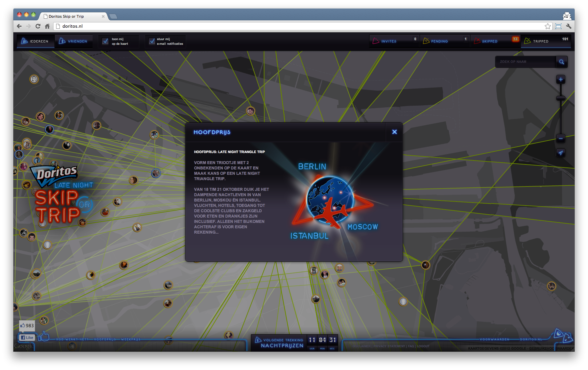Select the 'Doritos Skip or Trip' browser tab
Image resolution: width=588 pixels, height=370 pixels.
click(x=73, y=16)
